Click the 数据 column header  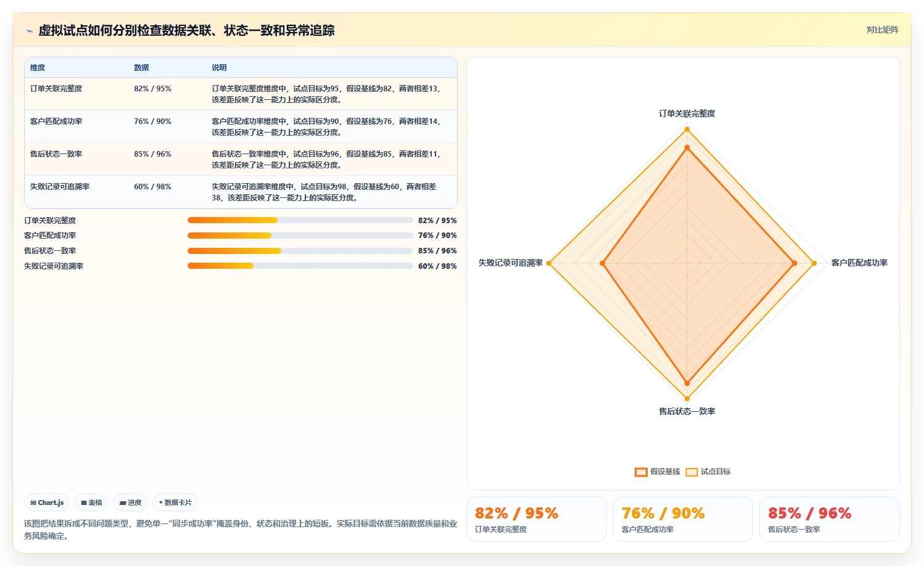click(141, 68)
